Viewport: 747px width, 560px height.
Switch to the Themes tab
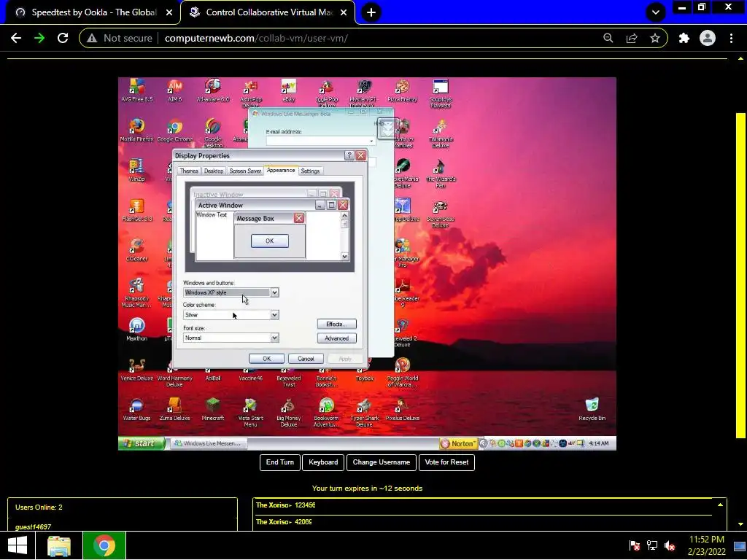[x=189, y=171]
